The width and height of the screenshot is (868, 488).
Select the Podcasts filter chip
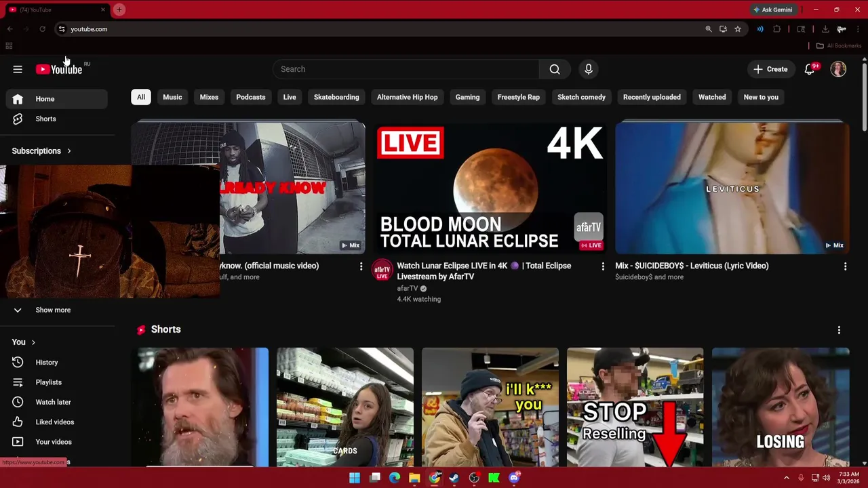click(x=251, y=97)
